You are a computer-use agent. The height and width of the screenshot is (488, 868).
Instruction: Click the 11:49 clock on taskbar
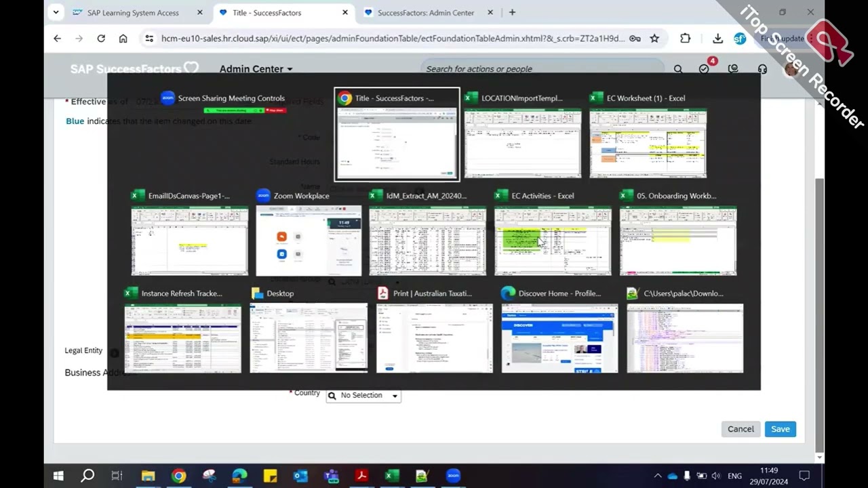pyautogui.click(x=768, y=470)
